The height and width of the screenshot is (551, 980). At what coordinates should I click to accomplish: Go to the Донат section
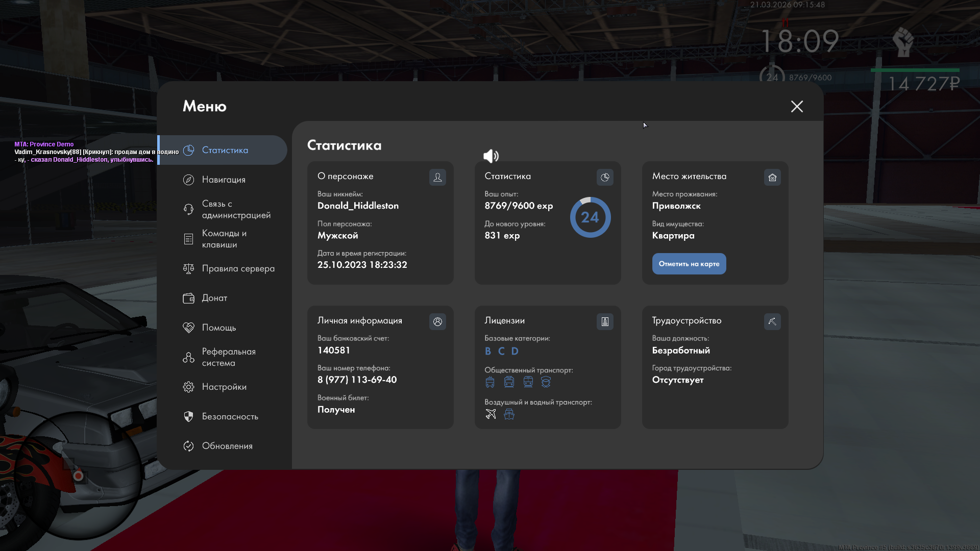point(214,298)
